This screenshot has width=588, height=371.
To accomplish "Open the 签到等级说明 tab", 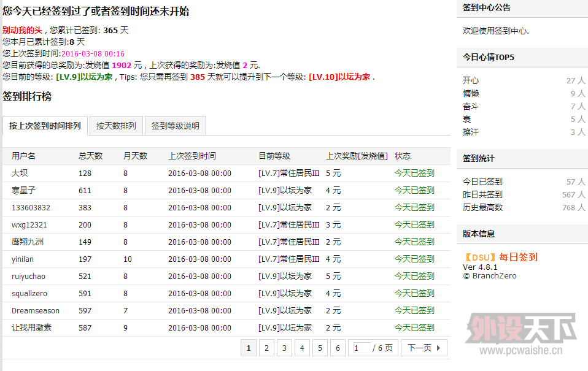I will click(x=175, y=126).
